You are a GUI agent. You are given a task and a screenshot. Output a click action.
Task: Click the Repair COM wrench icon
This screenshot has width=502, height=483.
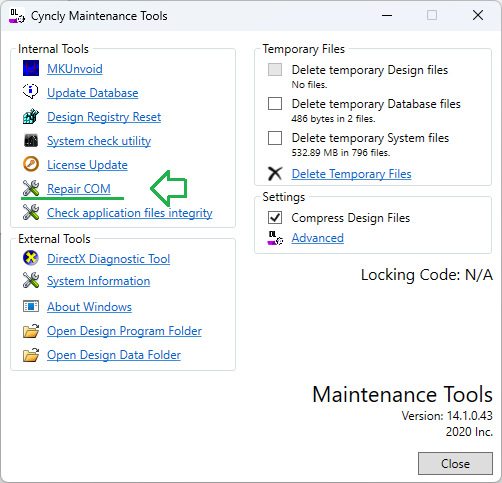coord(31,188)
